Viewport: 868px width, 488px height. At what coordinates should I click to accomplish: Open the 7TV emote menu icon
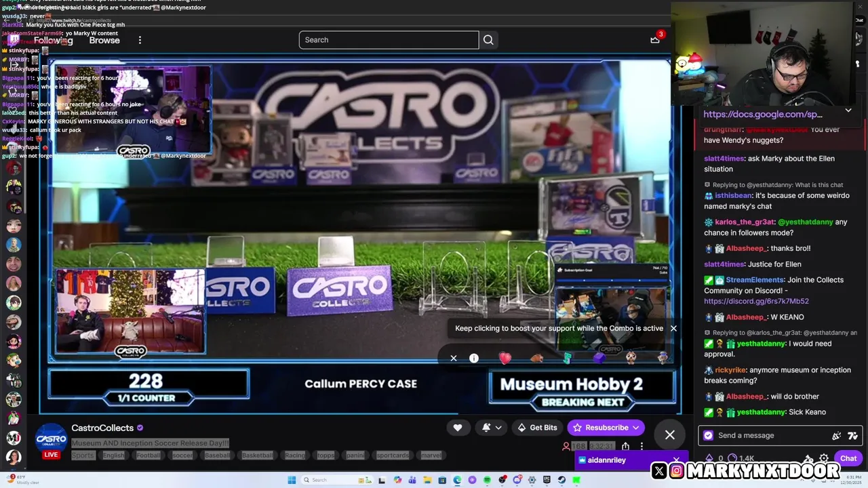tap(853, 436)
